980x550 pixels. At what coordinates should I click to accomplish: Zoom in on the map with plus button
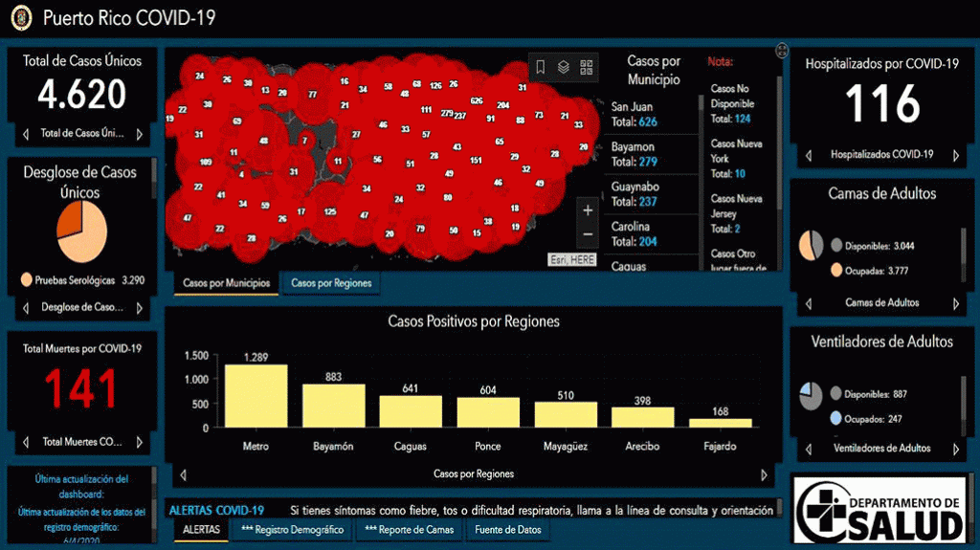[x=588, y=210]
